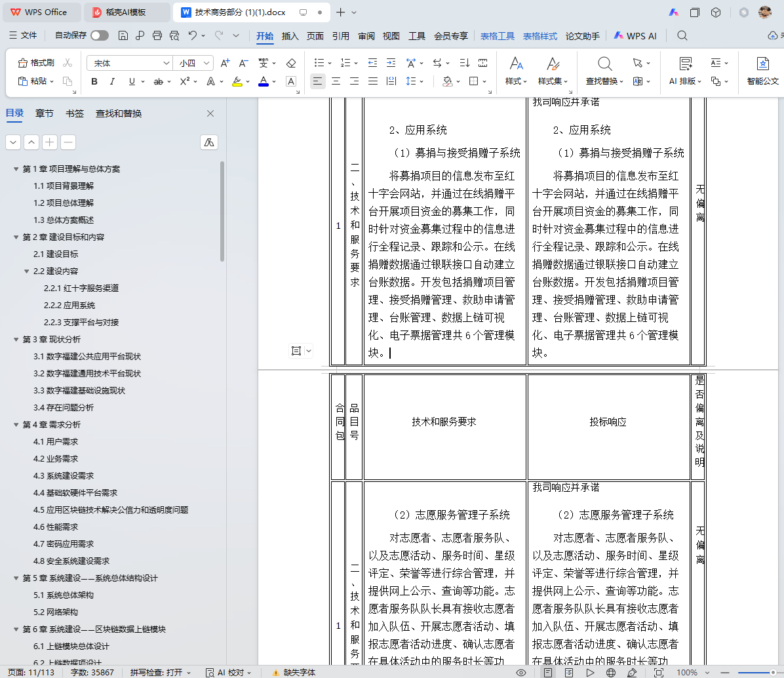Screen dimensions: 784x678
Task: Open search magnifier in menu bar
Action: (x=682, y=35)
